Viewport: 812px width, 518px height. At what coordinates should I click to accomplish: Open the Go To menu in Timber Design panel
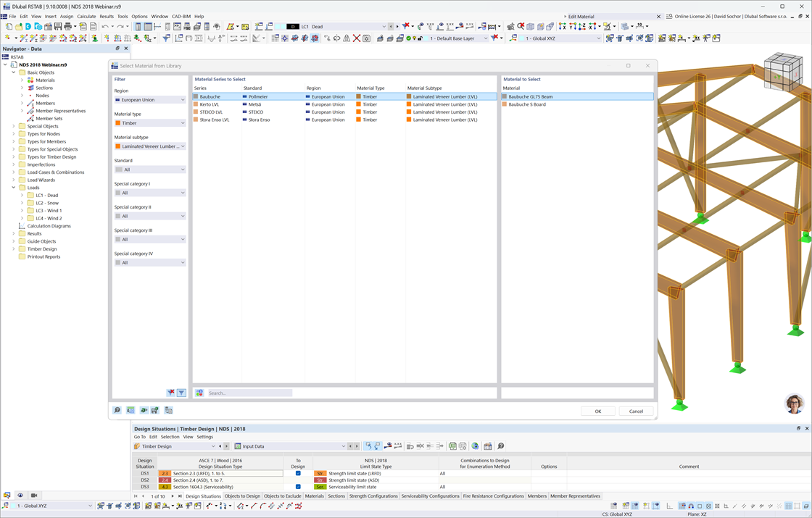(140, 437)
